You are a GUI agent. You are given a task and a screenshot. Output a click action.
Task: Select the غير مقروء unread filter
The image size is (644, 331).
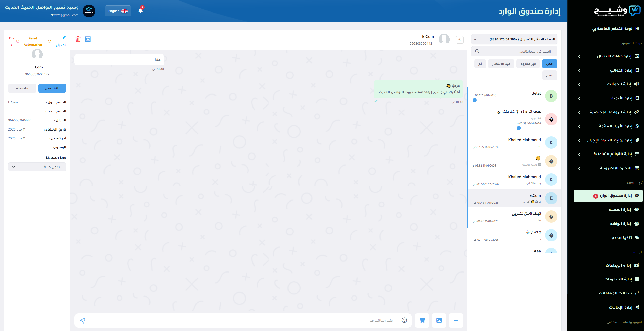(528, 64)
